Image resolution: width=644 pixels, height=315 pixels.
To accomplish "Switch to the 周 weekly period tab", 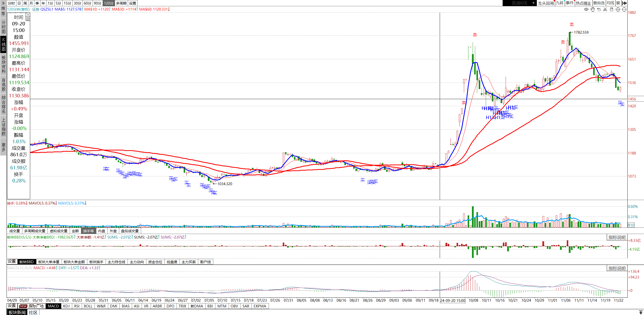I will [25, 3].
